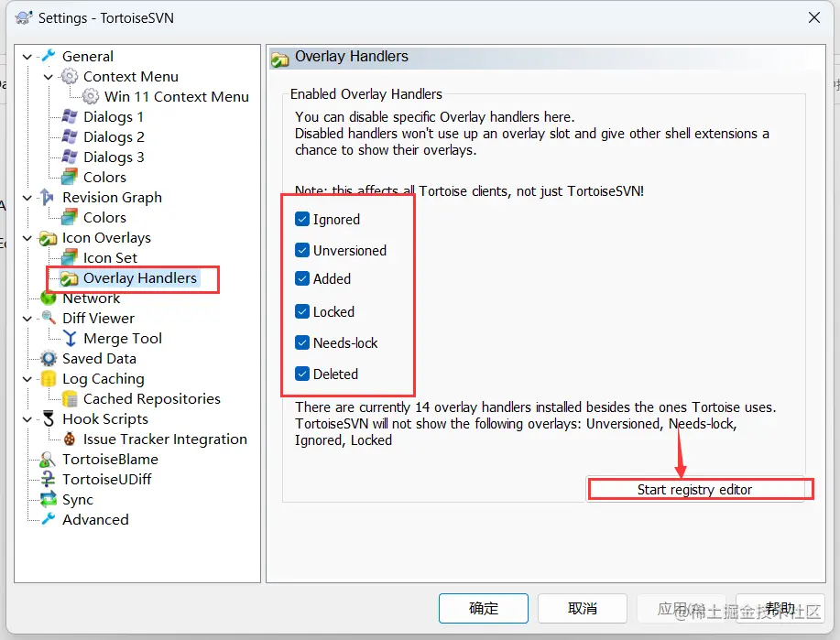Click the Overlay Handlers tree icon
The height and width of the screenshot is (640, 840).
pos(69,278)
